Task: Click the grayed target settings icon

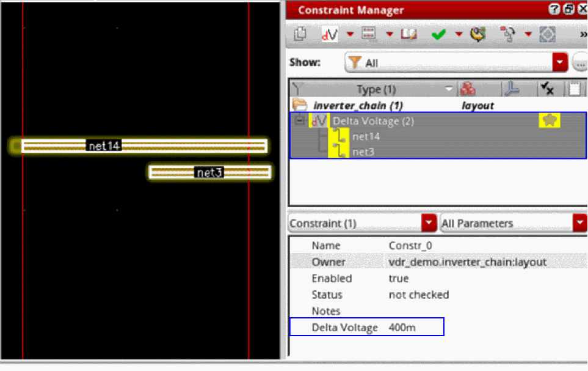Action: pyautogui.click(x=547, y=35)
